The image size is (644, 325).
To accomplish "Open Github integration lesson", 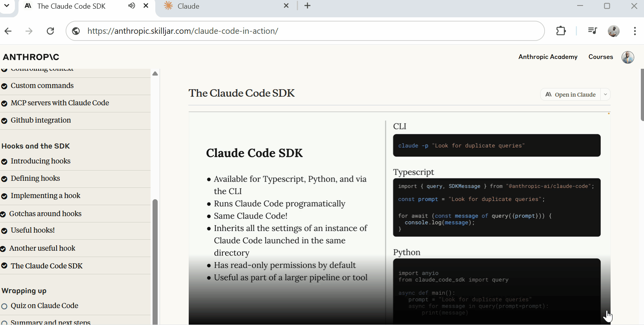I will coord(41,120).
